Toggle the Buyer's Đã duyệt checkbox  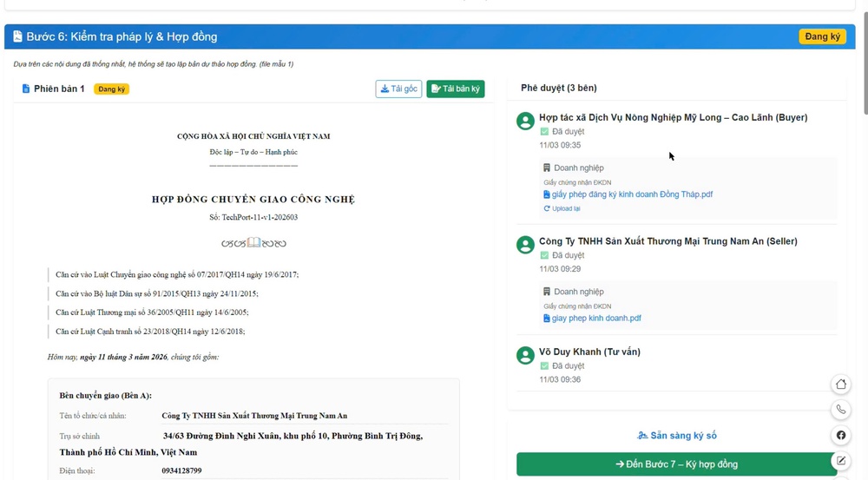(544, 132)
